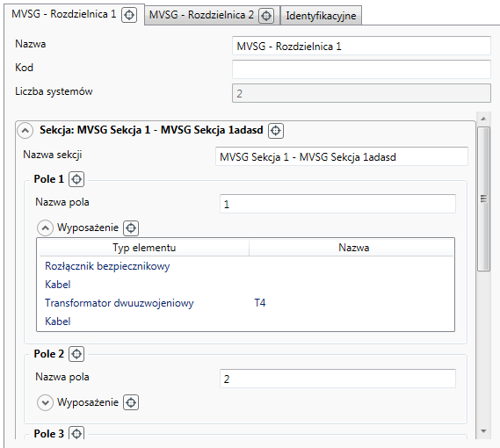Screen dimensions: 500x448
Task: Click target icon beside Pole 1 Wyposażenie
Action: [131, 228]
